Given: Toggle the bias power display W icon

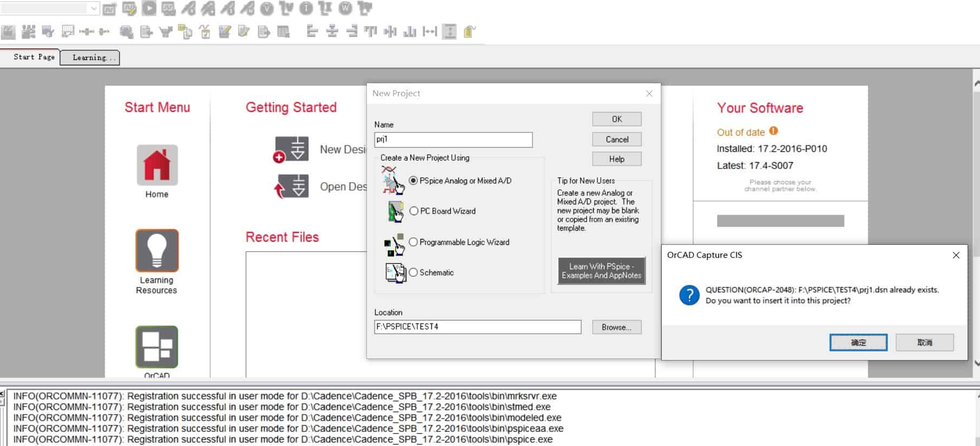Looking at the screenshot, I should [x=345, y=9].
